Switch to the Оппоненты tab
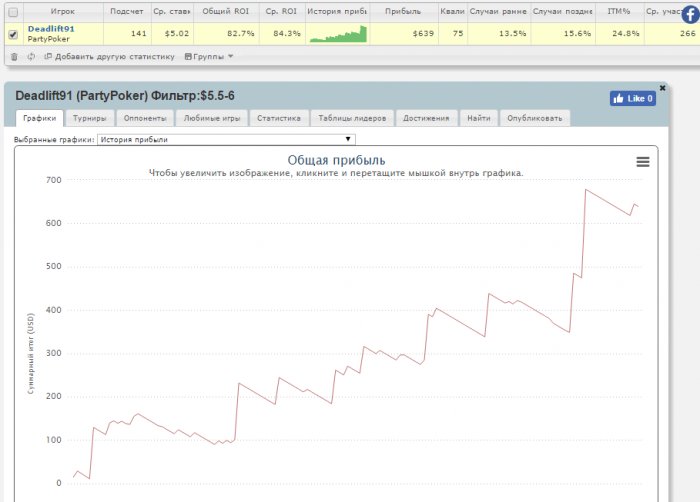700x502 pixels. point(145,118)
